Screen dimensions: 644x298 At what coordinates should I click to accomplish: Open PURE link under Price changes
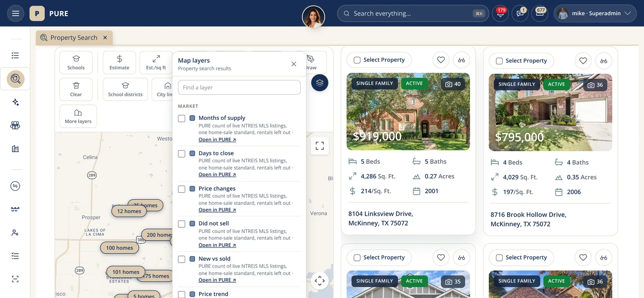(217, 210)
